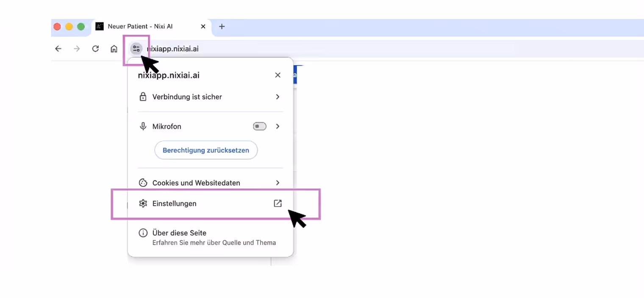The image size is (644, 298).
Task: Reload the current page
Action: (x=95, y=48)
